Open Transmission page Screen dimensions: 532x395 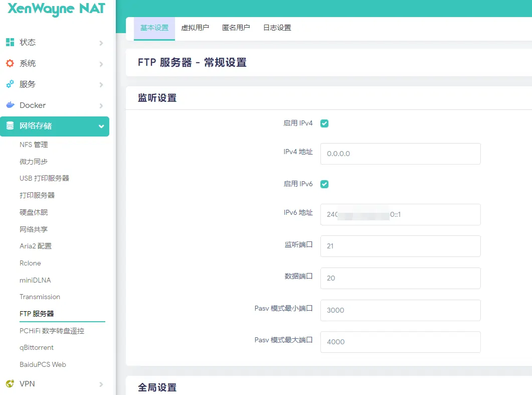click(x=40, y=297)
